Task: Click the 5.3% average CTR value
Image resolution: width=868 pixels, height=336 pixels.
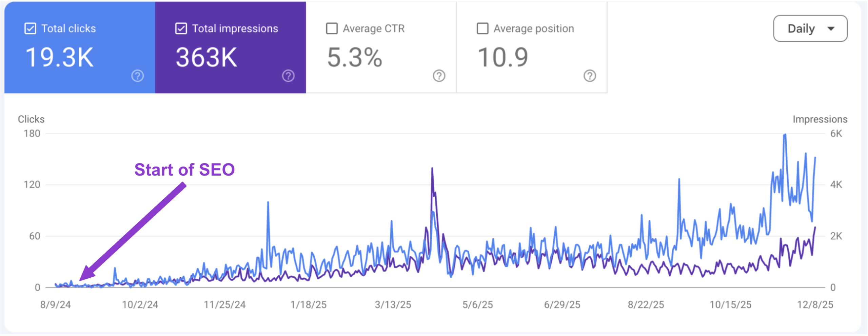Action: [x=354, y=57]
